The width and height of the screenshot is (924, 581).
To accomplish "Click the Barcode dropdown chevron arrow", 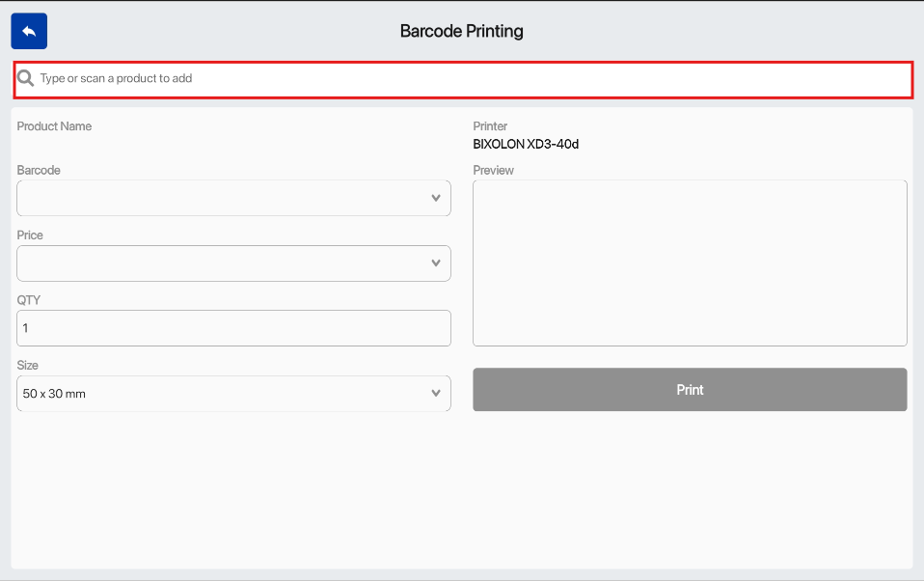I will [x=436, y=198].
